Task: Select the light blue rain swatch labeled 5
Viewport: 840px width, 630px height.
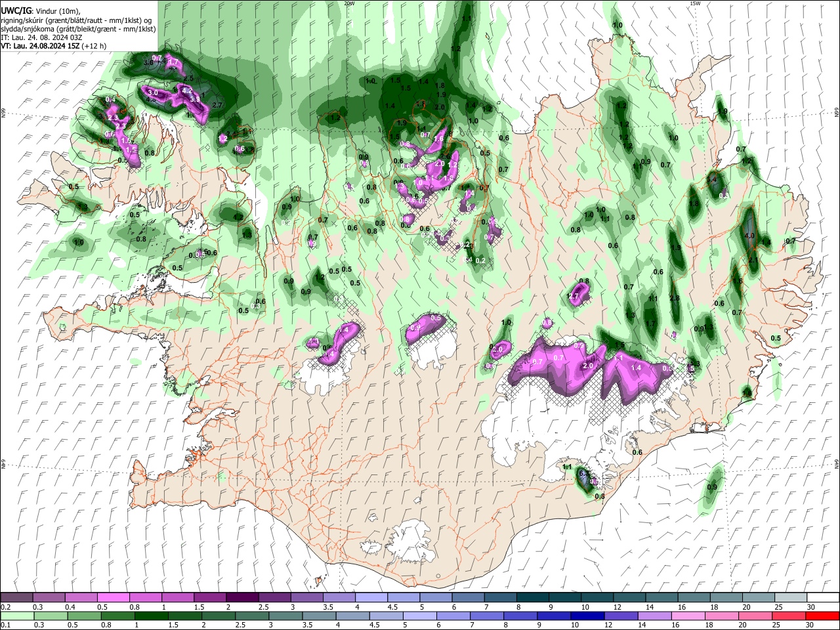Action: pyautogui.click(x=419, y=616)
